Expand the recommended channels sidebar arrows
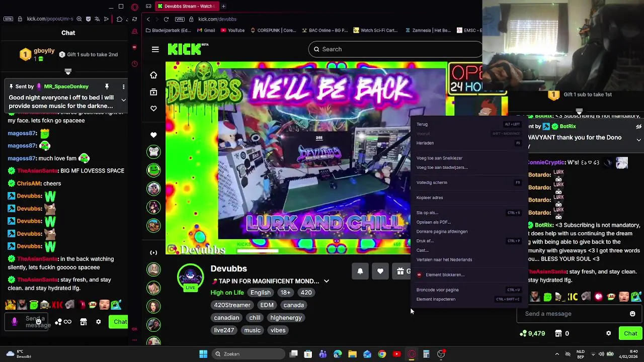644x362 pixels. (153, 252)
